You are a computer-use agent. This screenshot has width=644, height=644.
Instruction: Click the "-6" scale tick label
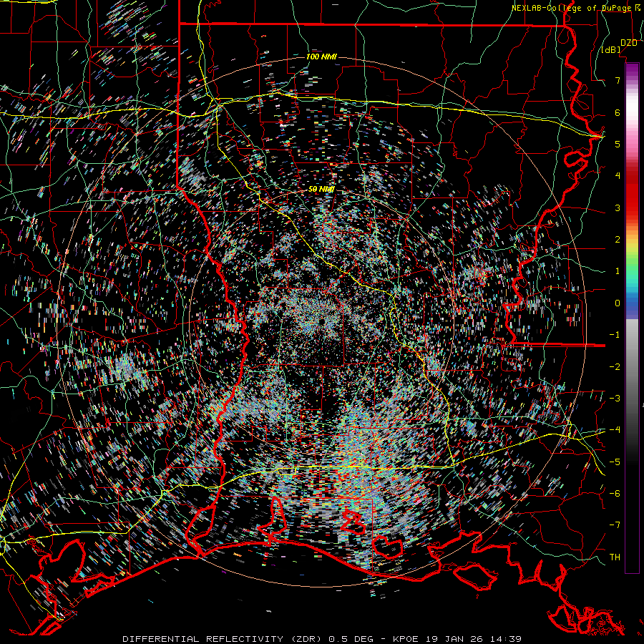[615, 494]
